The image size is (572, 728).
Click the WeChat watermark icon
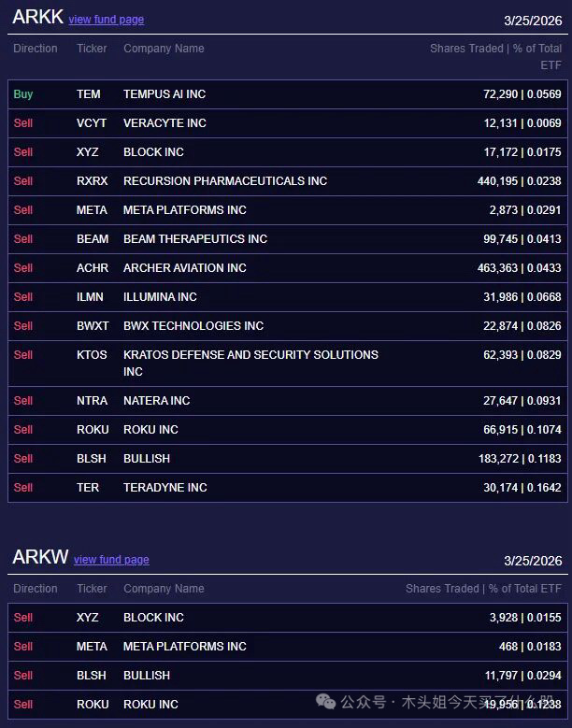tap(326, 702)
